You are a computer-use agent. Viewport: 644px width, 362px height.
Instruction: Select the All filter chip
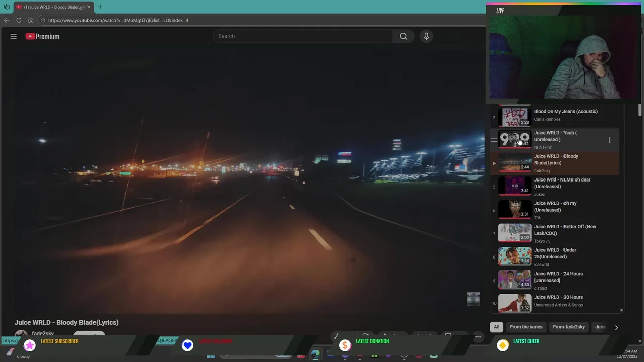tap(496, 327)
